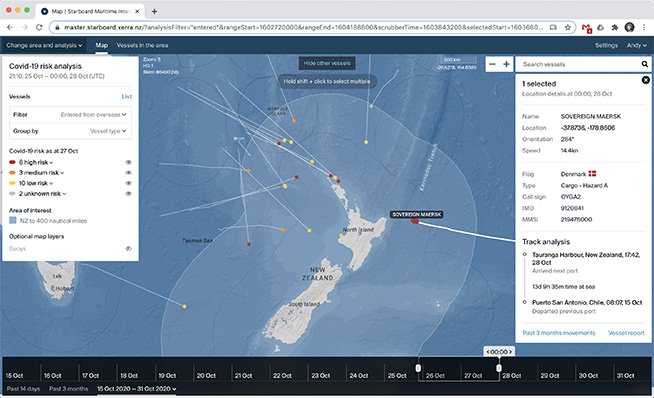Toggle visibility of high risk vessels

pos(128,162)
